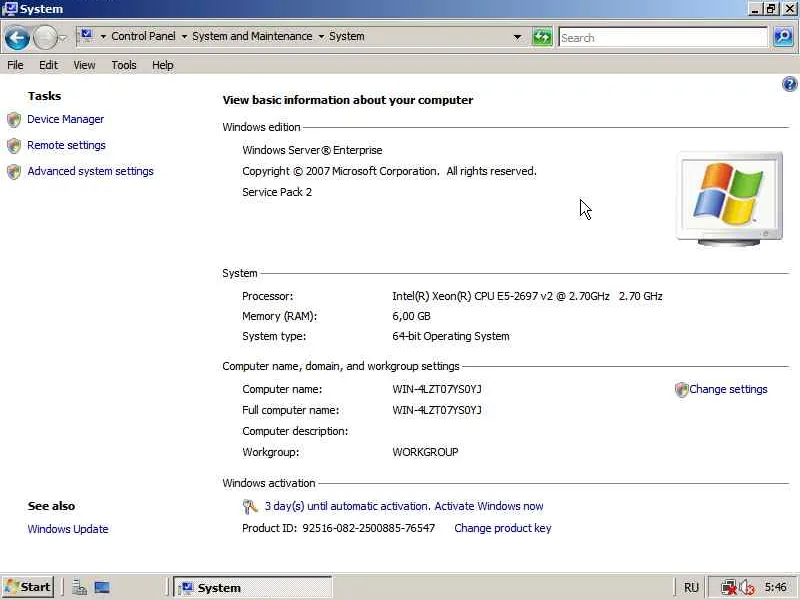Click shield icon beside Advanced system settings

tap(14, 172)
